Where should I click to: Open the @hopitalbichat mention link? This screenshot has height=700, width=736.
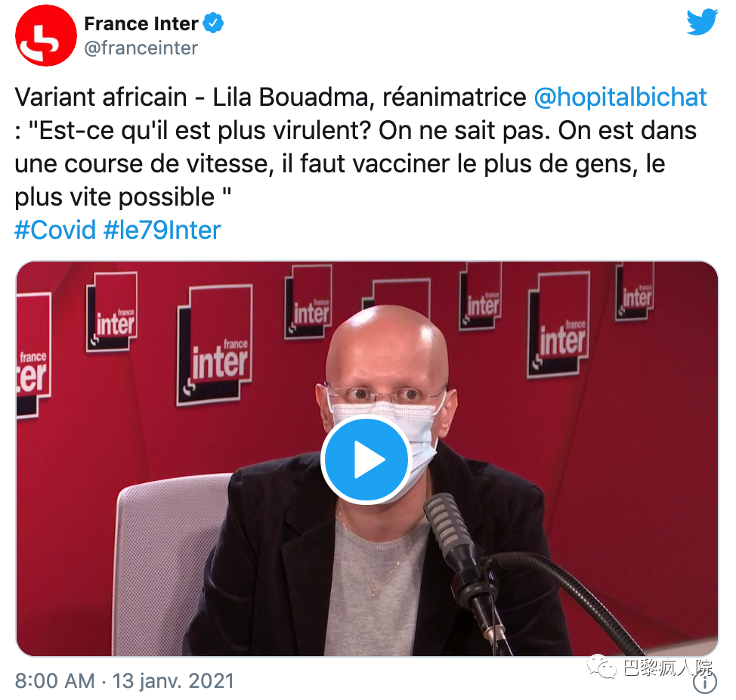(620, 98)
